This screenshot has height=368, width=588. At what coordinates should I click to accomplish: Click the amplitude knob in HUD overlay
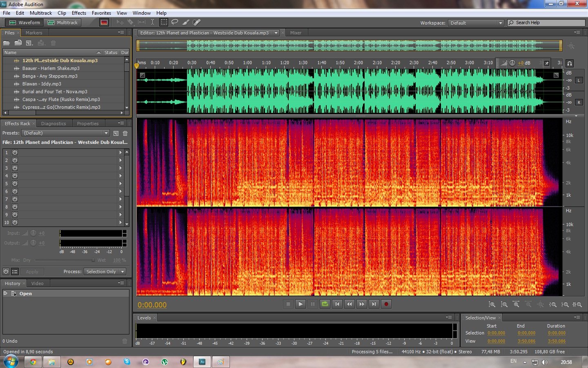point(512,63)
